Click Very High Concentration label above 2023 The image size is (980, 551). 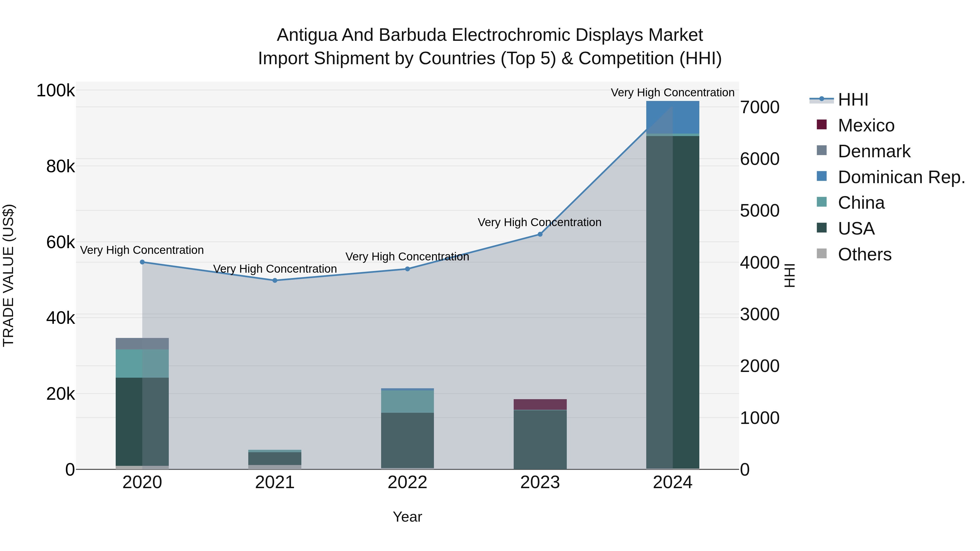click(x=540, y=222)
